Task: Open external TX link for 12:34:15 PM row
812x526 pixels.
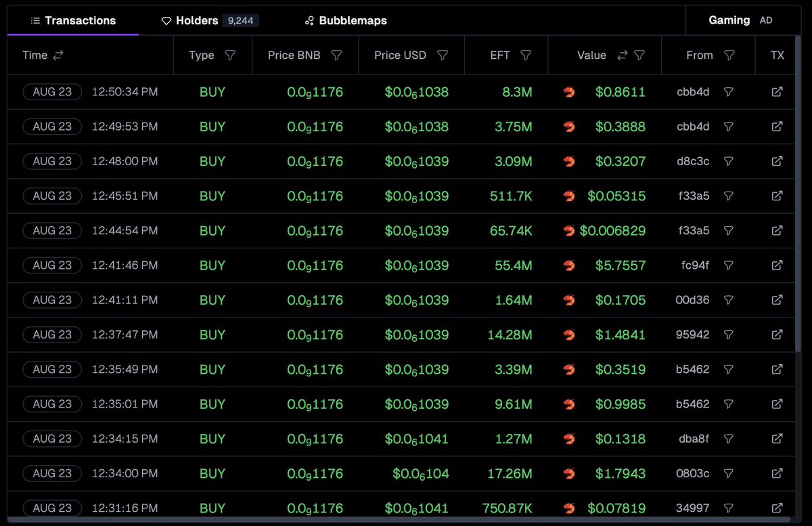Action: coord(777,439)
